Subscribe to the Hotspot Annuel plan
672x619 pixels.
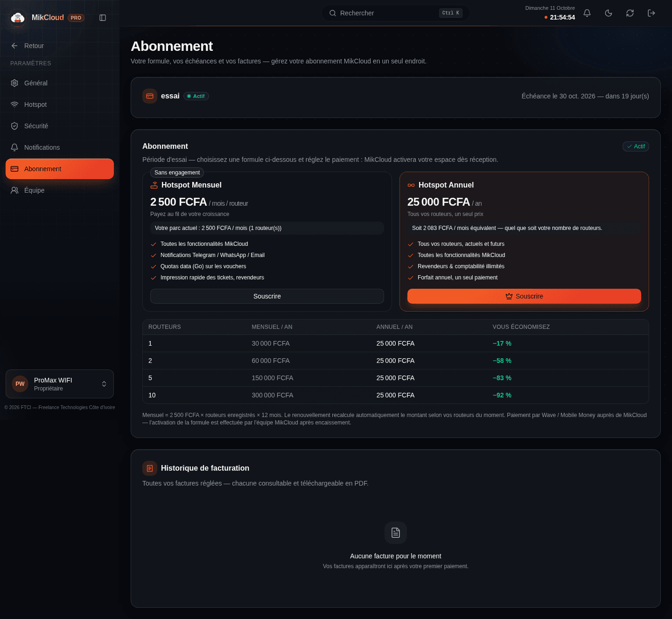click(524, 296)
